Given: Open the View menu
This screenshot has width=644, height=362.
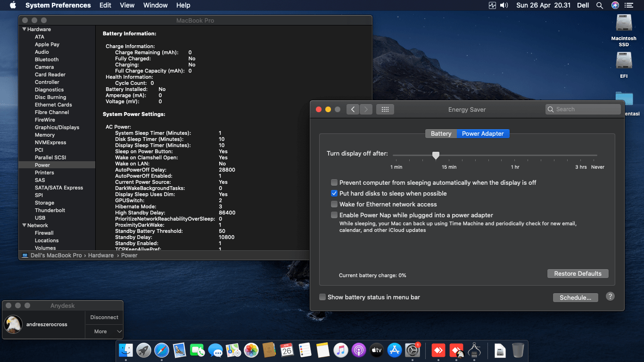Looking at the screenshot, I should pos(127,5).
